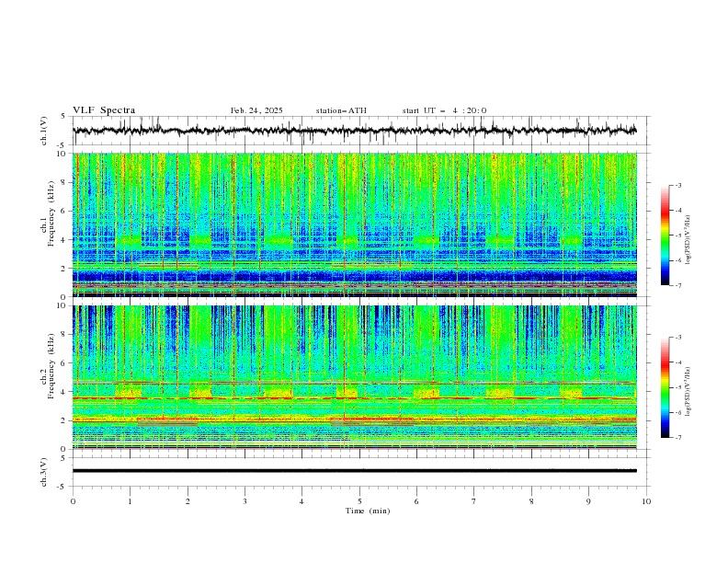Click inside the ch.2 frequency spectrogram panel

point(355,377)
